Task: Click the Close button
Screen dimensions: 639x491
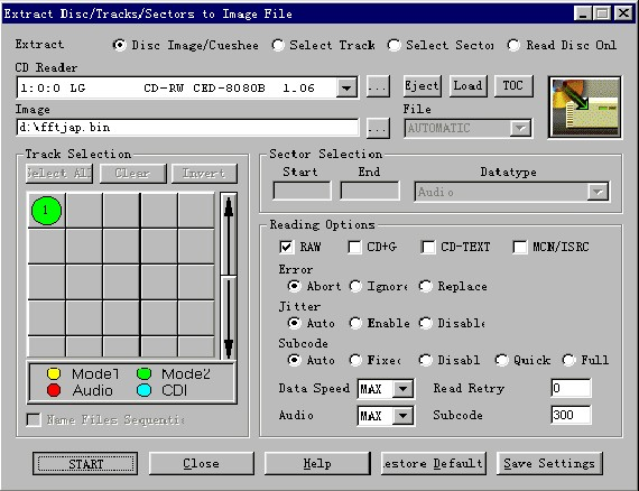Action: coord(201,463)
